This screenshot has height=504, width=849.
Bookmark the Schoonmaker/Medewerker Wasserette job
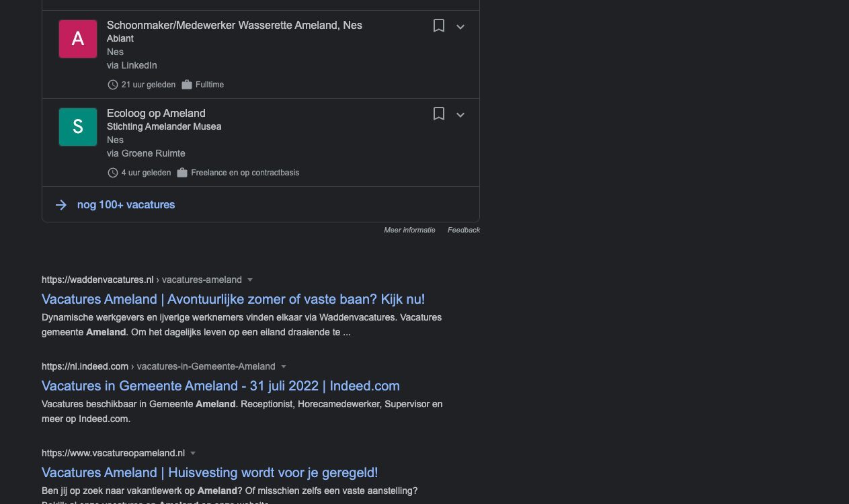pyautogui.click(x=439, y=26)
